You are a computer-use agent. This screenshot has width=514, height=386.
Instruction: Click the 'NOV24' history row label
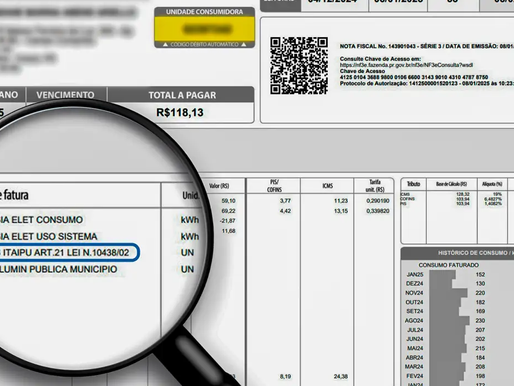(x=414, y=293)
